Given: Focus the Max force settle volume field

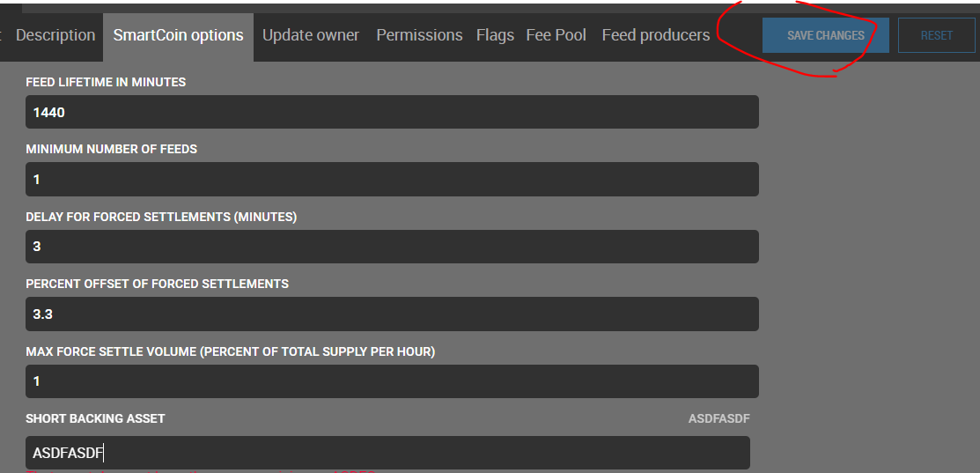Looking at the screenshot, I should click(x=392, y=381).
